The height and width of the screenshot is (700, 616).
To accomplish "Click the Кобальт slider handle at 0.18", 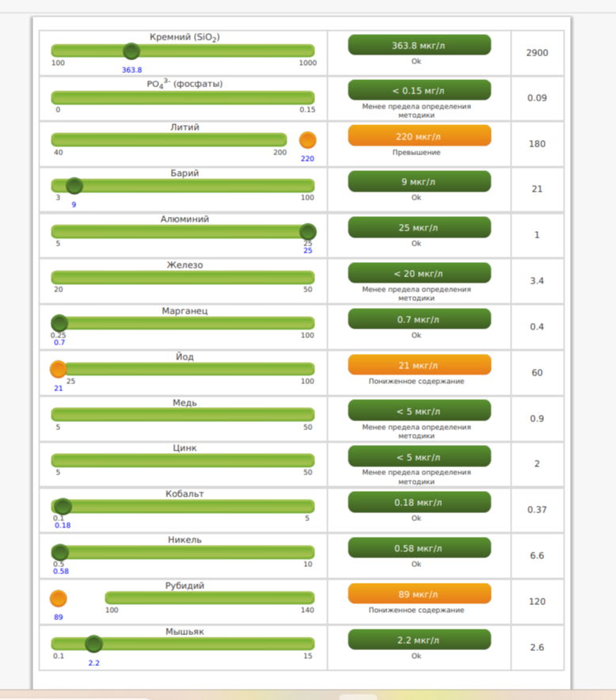I will 63,507.
